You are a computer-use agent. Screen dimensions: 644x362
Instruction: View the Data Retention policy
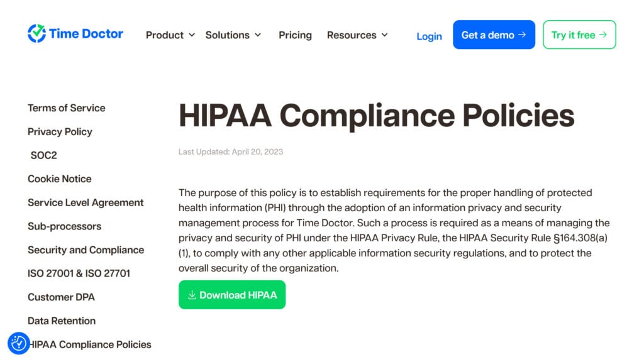(62, 321)
